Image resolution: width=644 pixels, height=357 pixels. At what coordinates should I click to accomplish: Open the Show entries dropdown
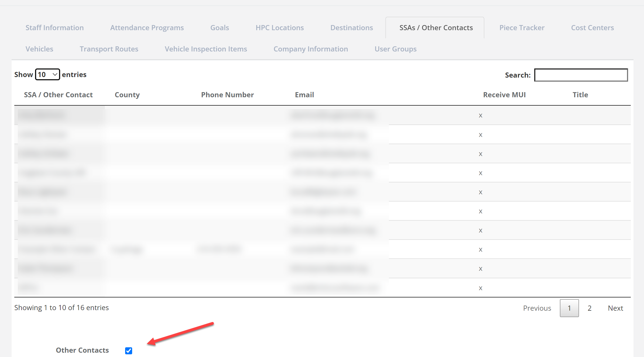pos(47,74)
